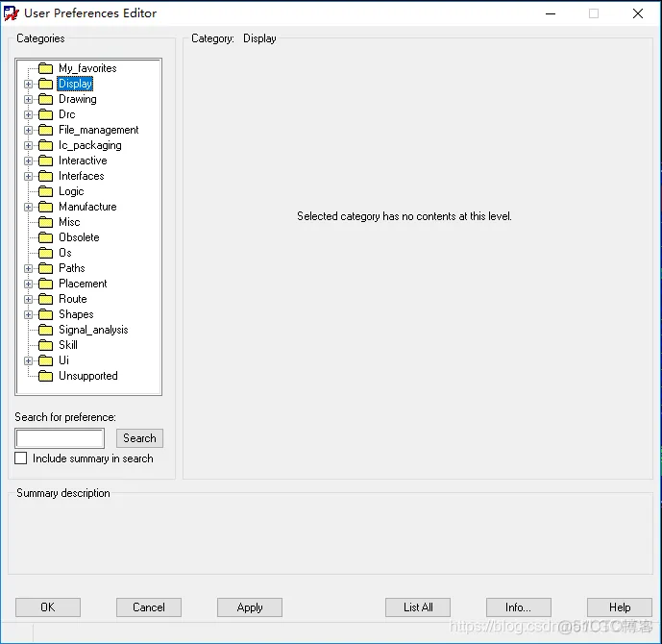This screenshot has width=662, height=644.
Task: Enable Include summary in search checkbox
Action: (21, 458)
